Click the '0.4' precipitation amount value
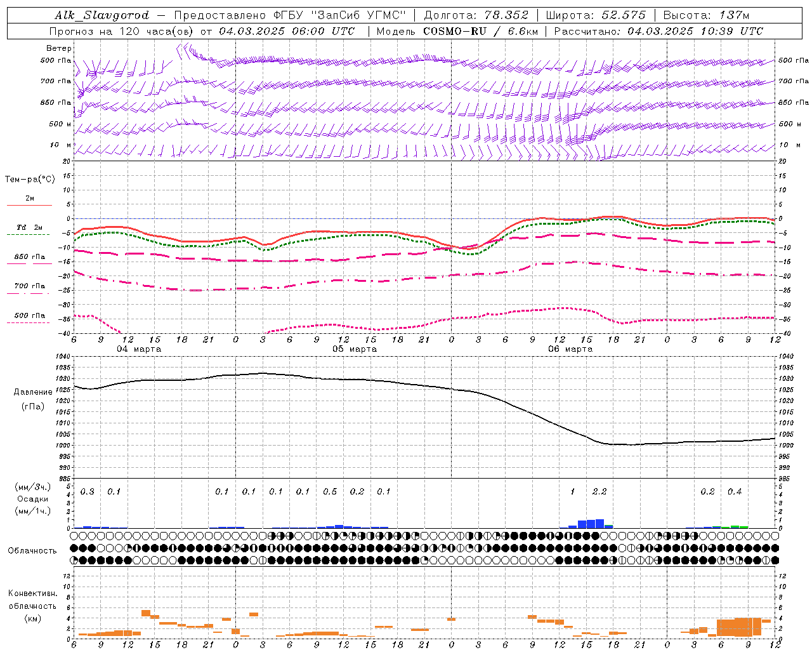 click(x=735, y=491)
